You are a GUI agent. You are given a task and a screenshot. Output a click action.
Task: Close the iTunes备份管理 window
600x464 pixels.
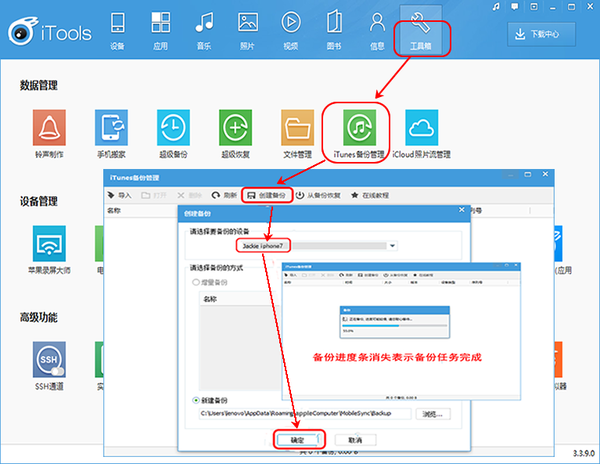(545, 174)
